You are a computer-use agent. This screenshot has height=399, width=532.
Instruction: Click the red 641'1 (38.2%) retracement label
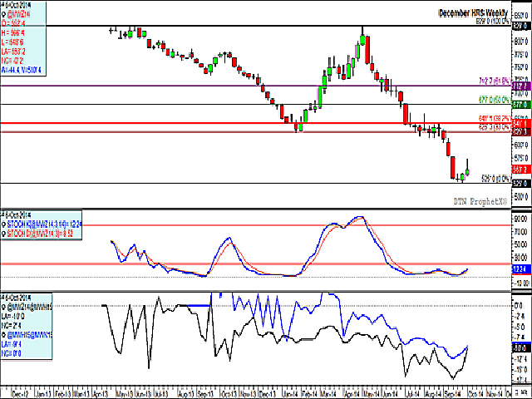(495, 118)
